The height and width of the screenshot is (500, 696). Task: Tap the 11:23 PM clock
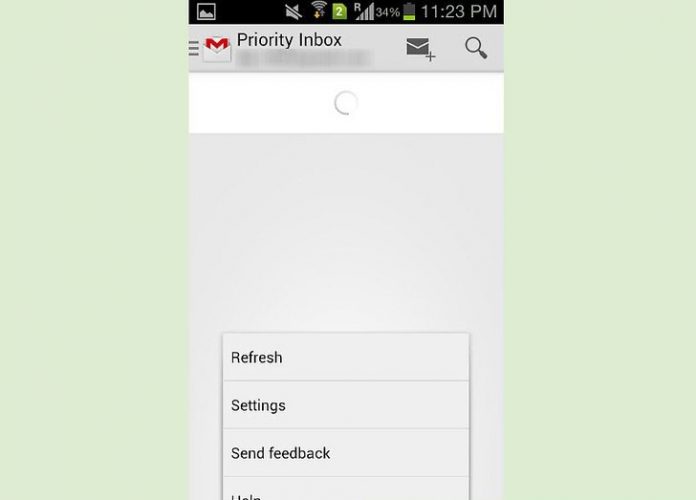[x=459, y=12]
